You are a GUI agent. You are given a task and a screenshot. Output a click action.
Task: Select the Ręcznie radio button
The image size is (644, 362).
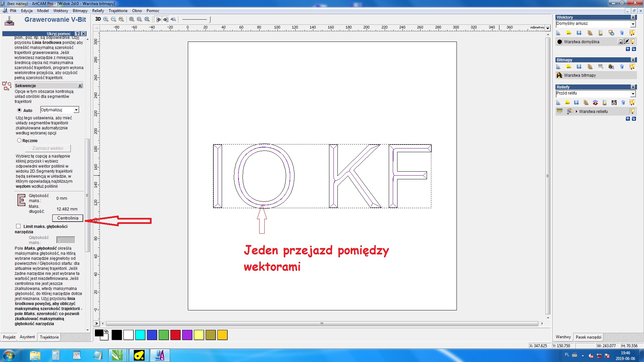[19, 140]
